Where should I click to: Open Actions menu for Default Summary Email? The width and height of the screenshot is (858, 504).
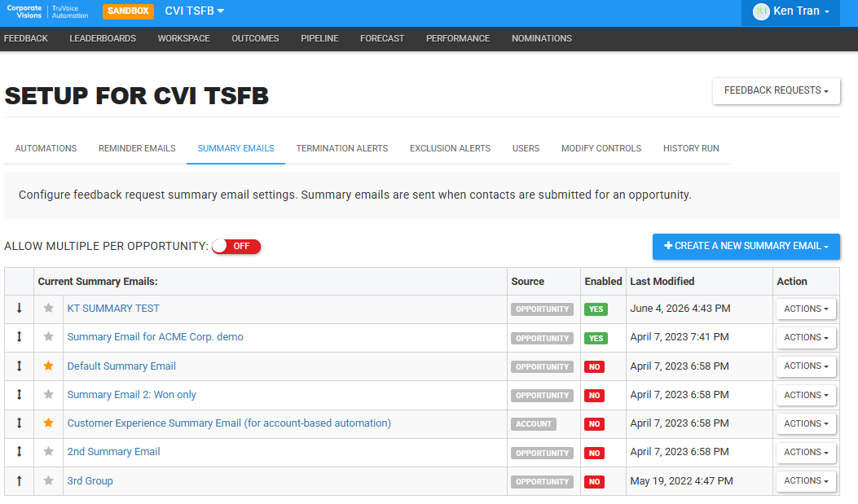pos(806,366)
